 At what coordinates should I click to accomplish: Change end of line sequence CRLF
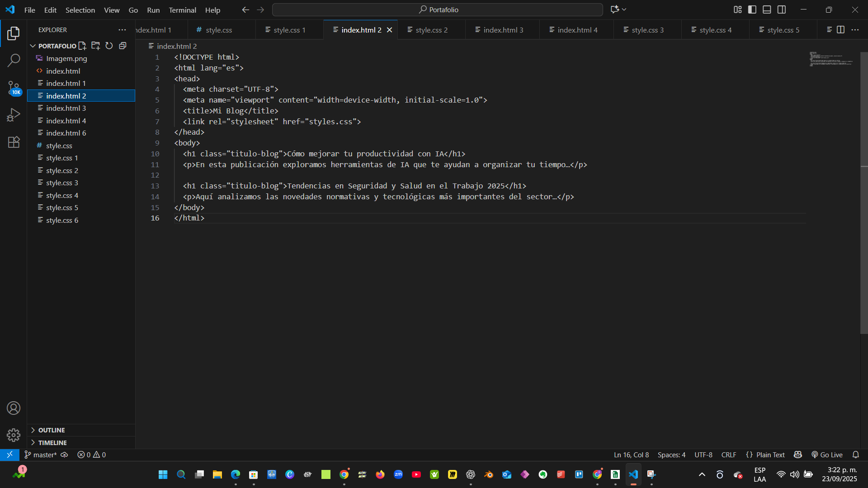pyautogui.click(x=729, y=455)
